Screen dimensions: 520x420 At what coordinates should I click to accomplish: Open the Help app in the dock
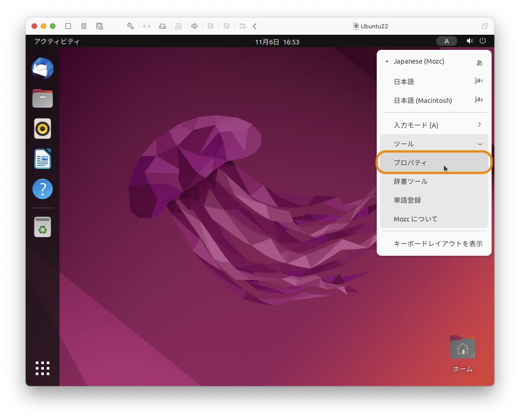(x=43, y=189)
